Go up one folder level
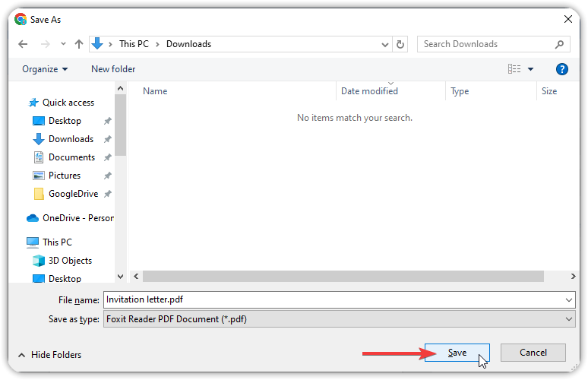Viewport: 588px width, 380px height. 79,44
